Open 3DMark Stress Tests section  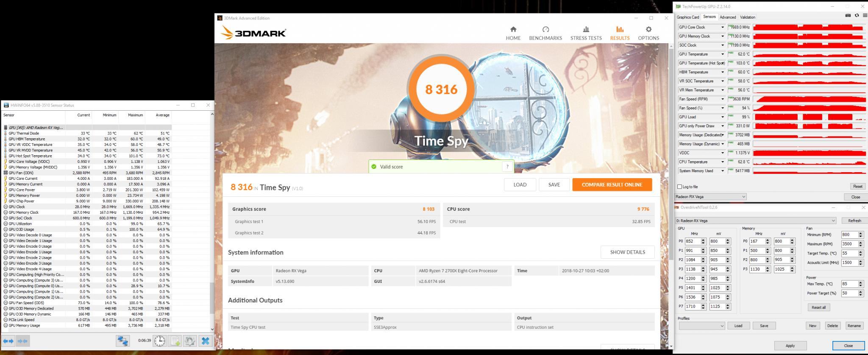click(586, 33)
